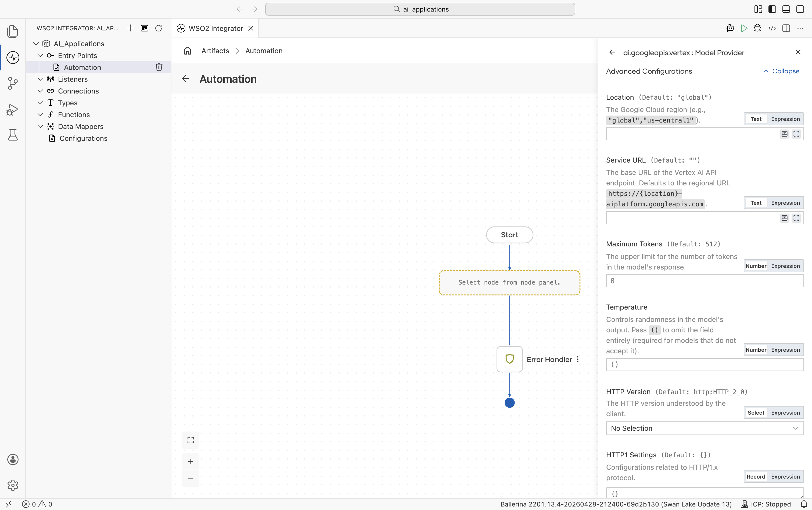Open Error Handler options menu

pos(578,359)
